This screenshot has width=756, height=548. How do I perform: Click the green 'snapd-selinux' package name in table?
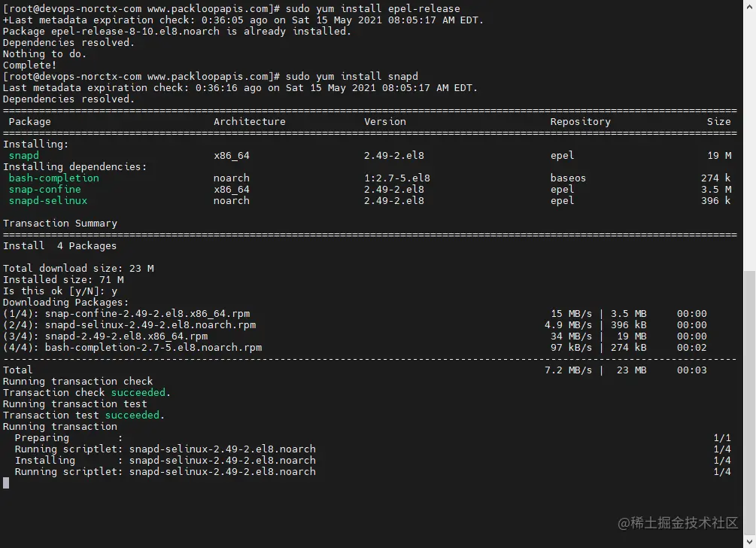click(x=47, y=201)
